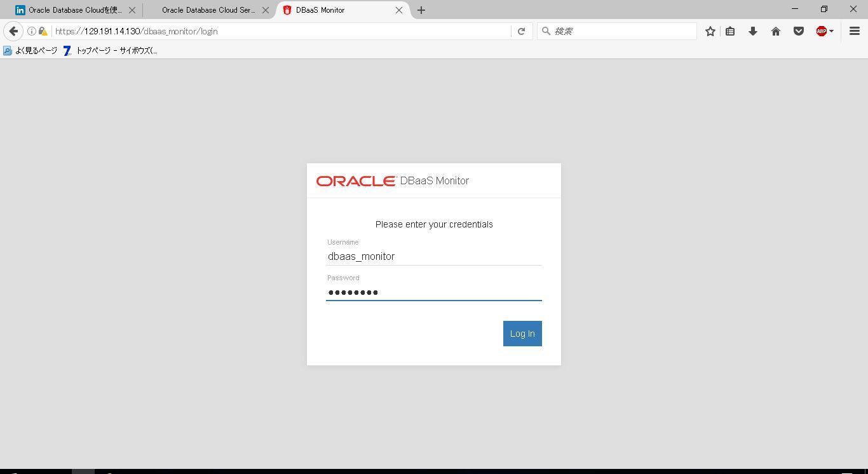Go to the Firefox home page

pyautogui.click(x=776, y=31)
